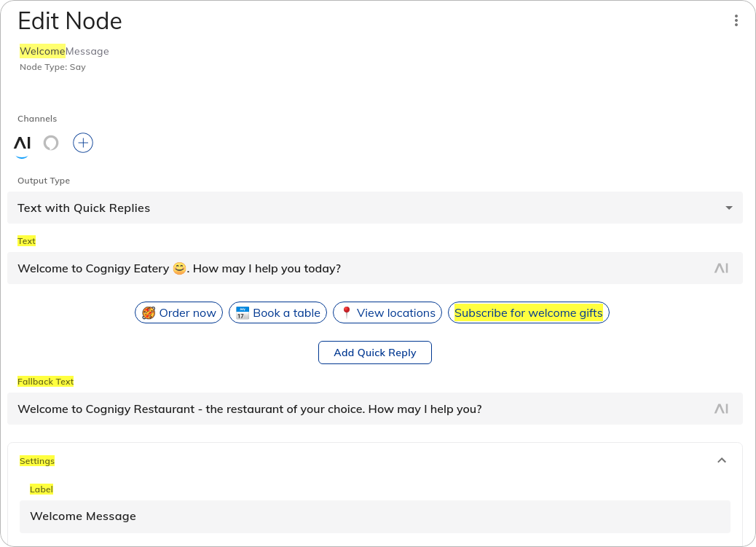756x547 pixels.
Task: Open the three-dot options menu
Action: pos(736,21)
